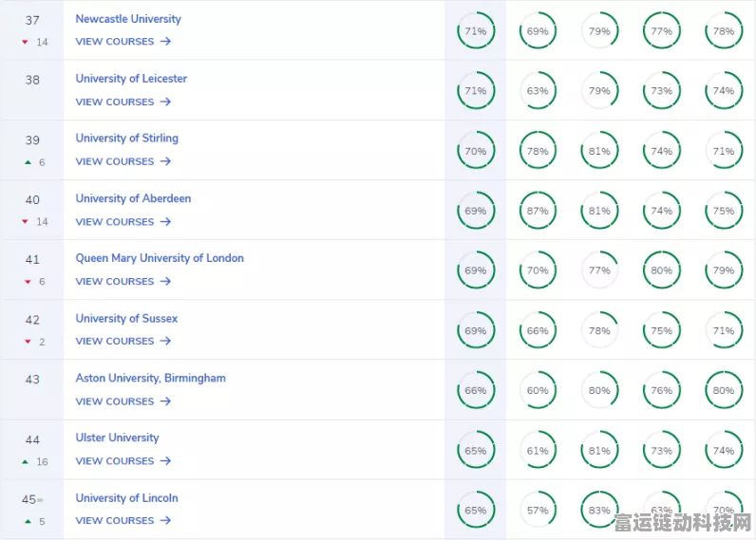Click Newcastle's 77% score circle
This screenshot has width=756, height=540.
pyautogui.click(x=661, y=30)
